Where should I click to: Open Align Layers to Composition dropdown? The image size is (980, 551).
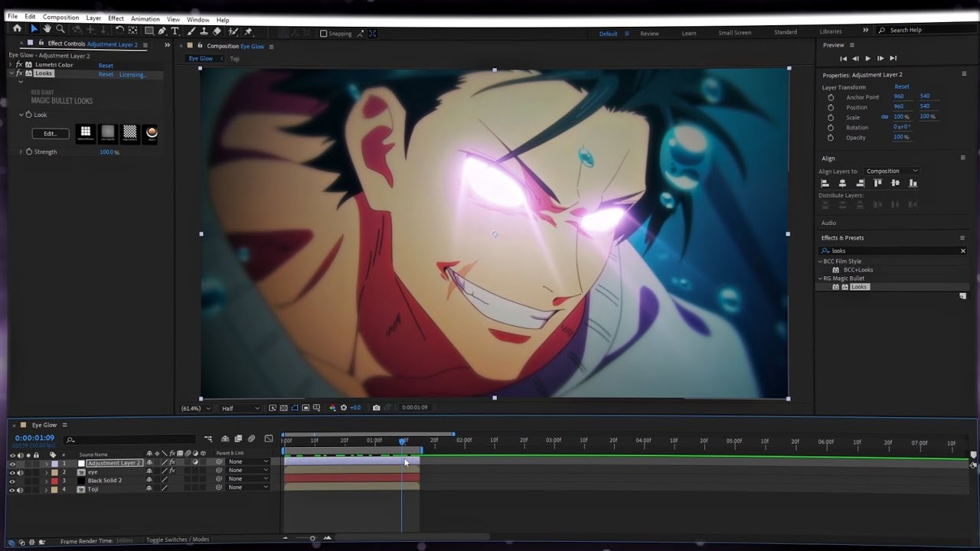point(891,171)
